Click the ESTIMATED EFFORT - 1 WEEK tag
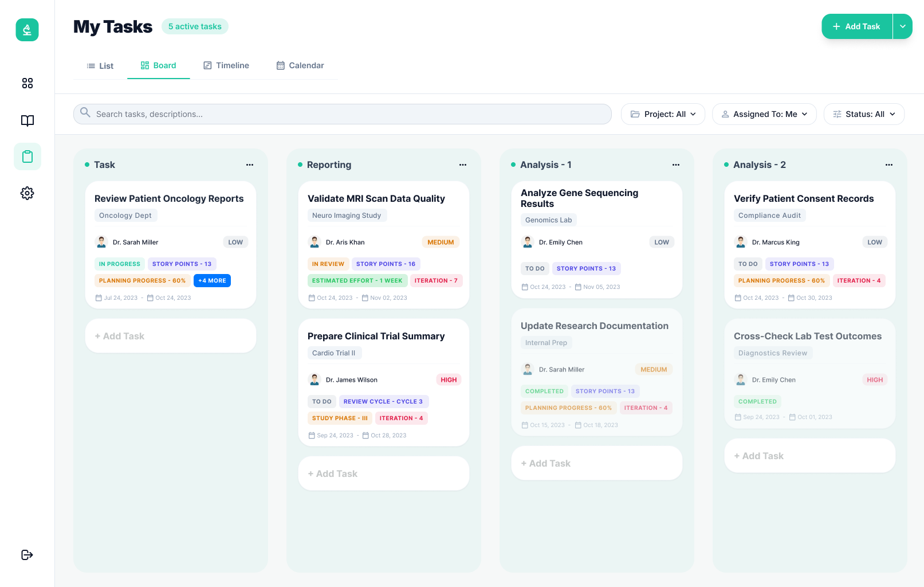Screen dimensions: 924x587 [x=357, y=281]
